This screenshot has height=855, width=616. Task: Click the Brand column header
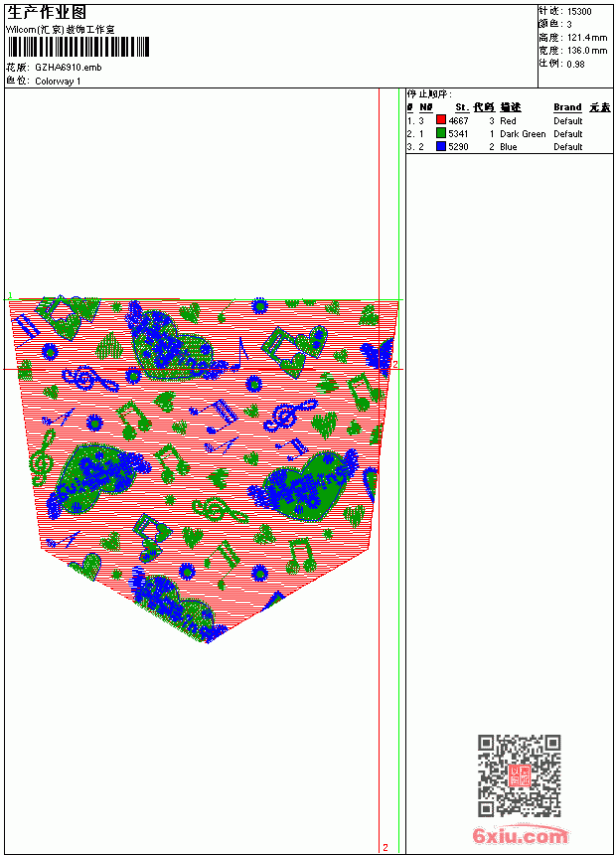click(567, 107)
